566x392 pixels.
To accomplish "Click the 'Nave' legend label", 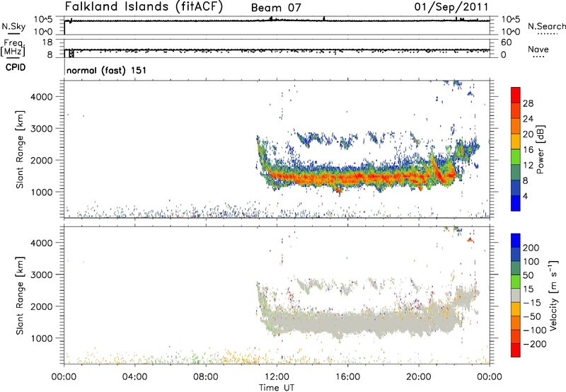I will tap(538, 49).
